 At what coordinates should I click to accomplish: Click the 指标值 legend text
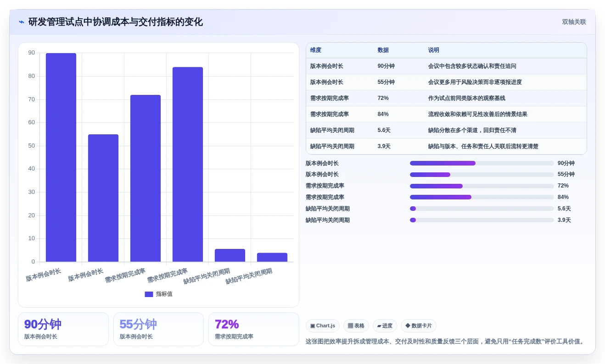164,294
